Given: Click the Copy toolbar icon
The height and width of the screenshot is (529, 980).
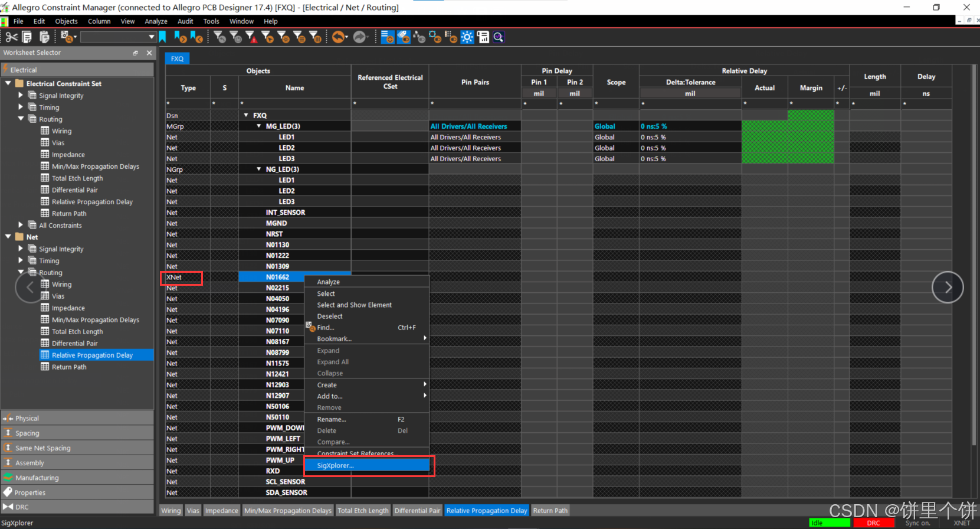Looking at the screenshot, I should pos(27,37).
